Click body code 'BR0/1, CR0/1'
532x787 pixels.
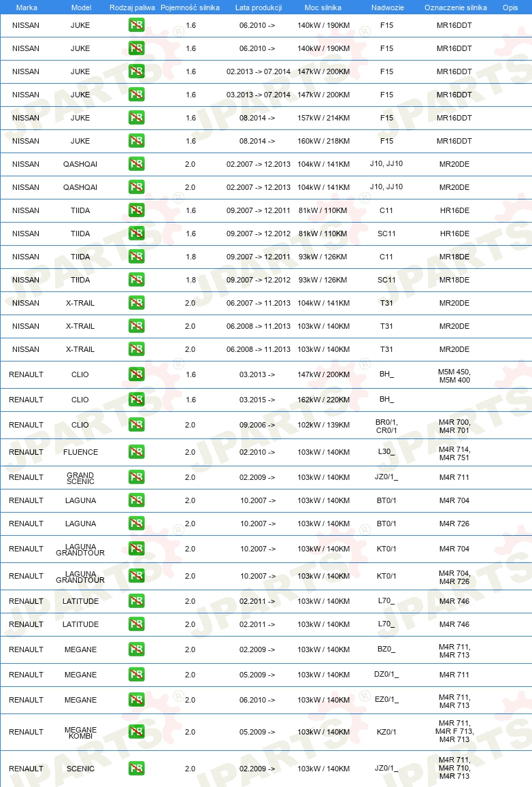click(x=386, y=426)
